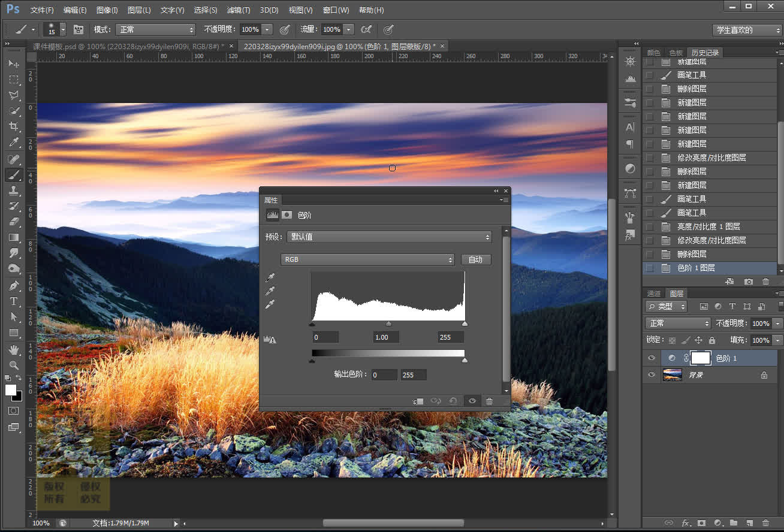Pick the Hand tool

14,349
